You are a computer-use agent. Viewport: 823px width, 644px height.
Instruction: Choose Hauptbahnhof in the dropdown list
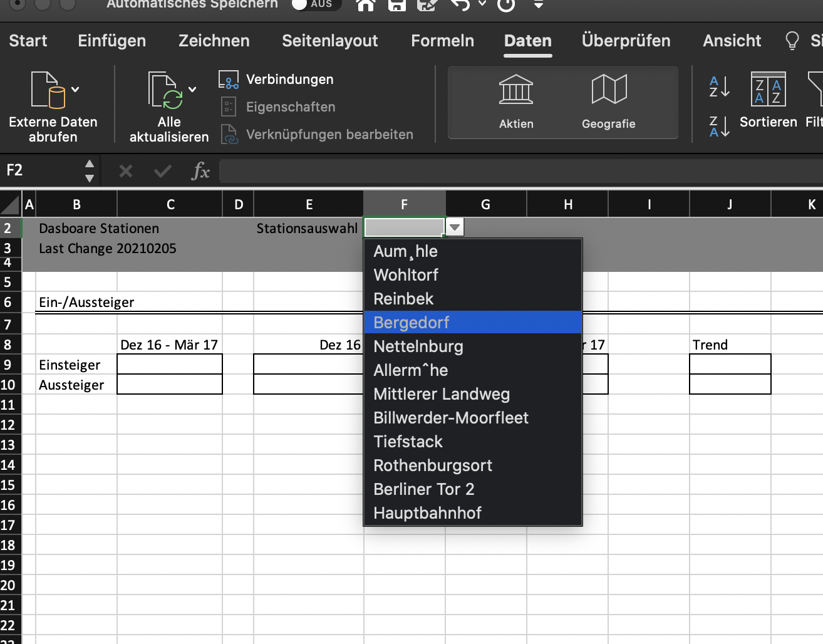tap(427, 513)
